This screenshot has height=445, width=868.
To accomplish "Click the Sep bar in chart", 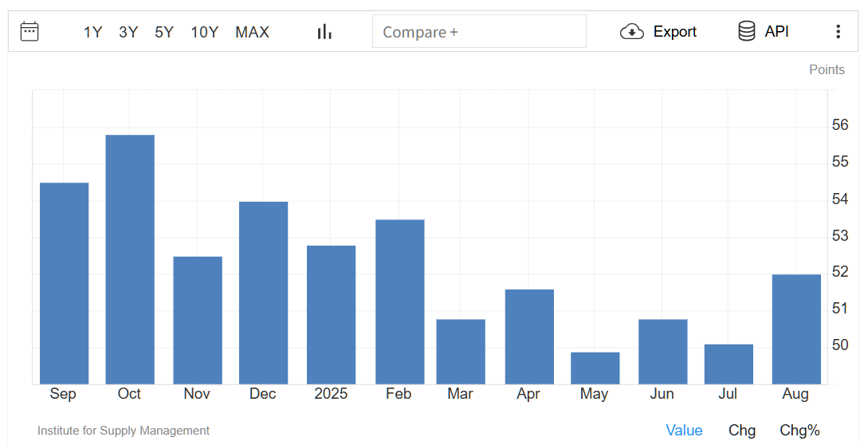I will (x=65, y=283).
